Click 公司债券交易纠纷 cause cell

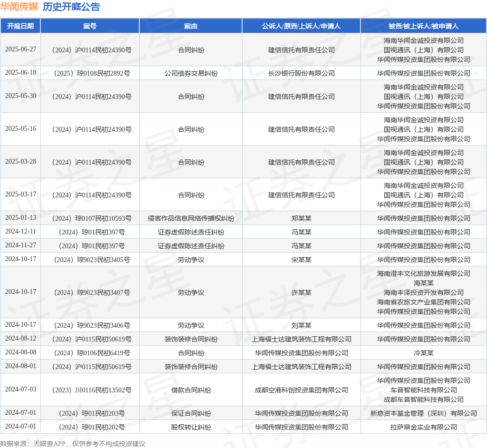coord(191,73)
